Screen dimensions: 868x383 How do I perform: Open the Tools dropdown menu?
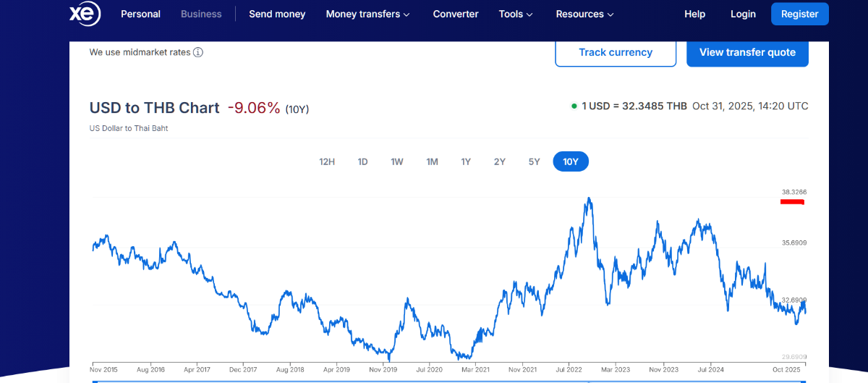click(x=516, y=14)
